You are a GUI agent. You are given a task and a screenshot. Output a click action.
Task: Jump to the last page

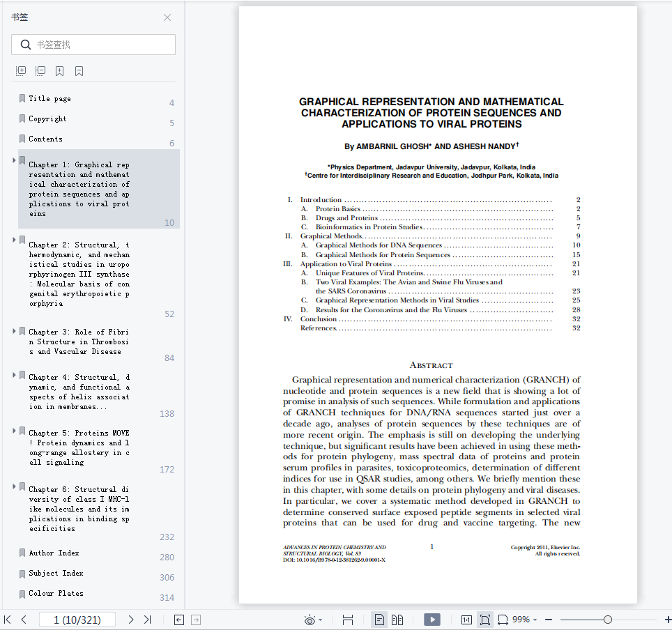[148, 620]
